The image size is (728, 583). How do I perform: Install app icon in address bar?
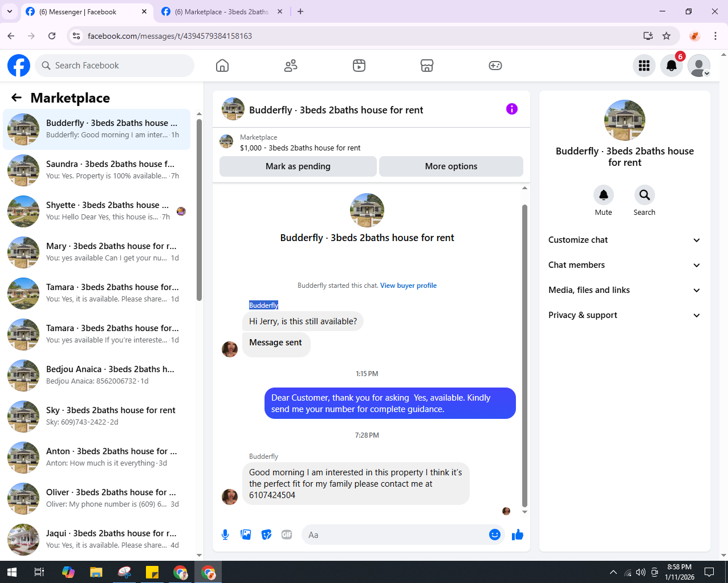click(x=648, y=36)
